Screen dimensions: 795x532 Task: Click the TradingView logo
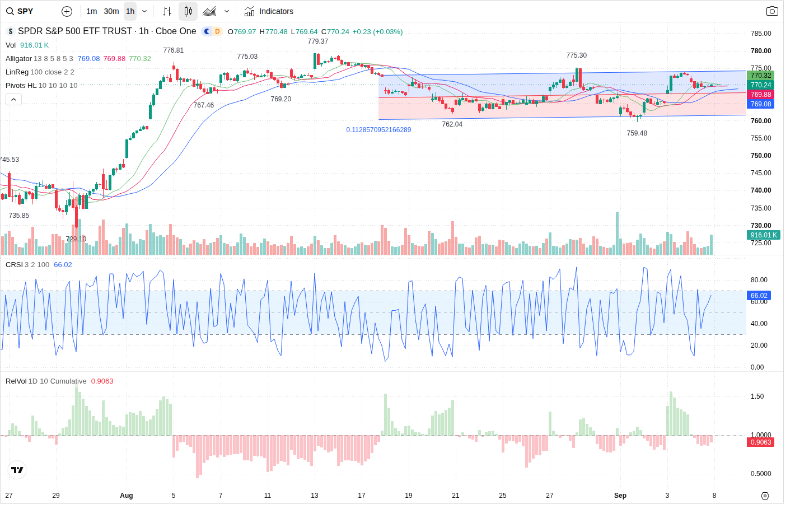pos(17,470)
